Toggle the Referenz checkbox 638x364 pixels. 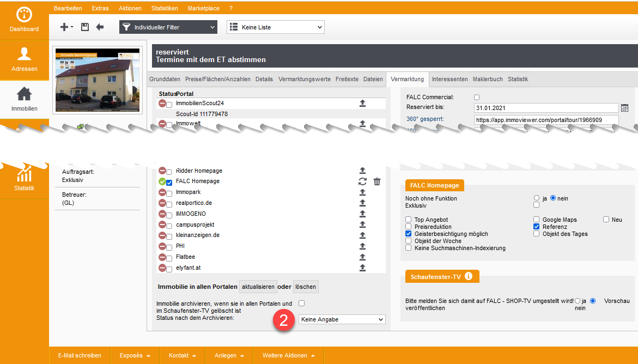pos(537,227)
